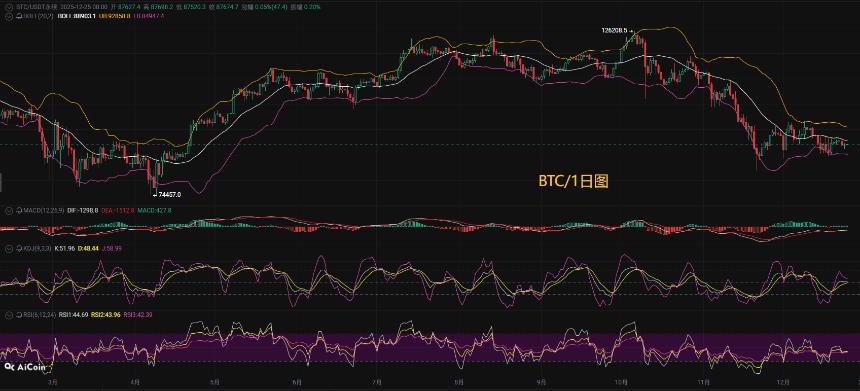The height and width of the screenshot is (391, 860).
Task: Click the 6月 date axis label
Action: click(x=297, y=382)
